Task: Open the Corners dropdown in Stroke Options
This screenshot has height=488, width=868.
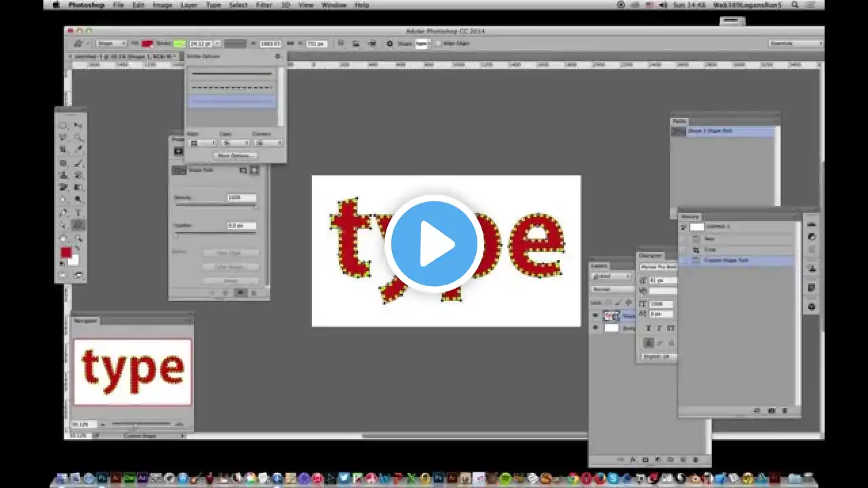Action: [268, 143]
